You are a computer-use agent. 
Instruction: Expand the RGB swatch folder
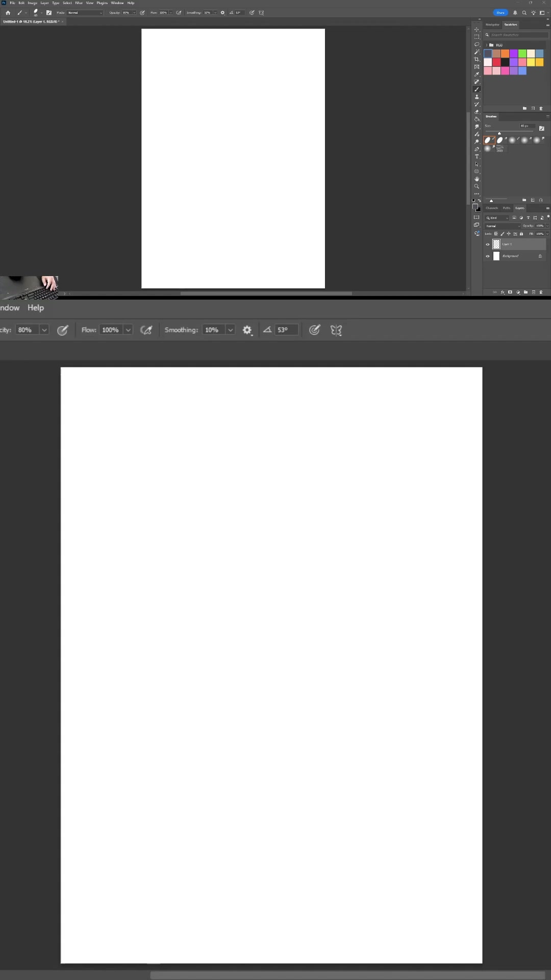[x=486, y=45]
